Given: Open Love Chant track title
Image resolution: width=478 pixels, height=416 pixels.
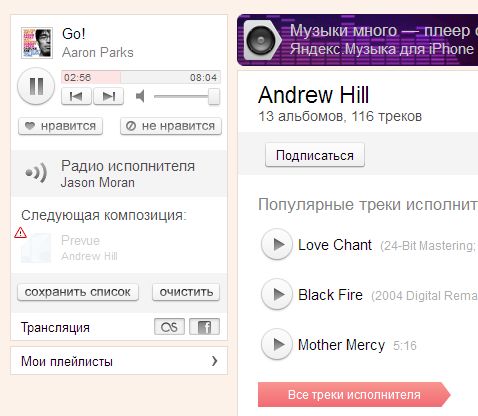Looking at the screenshot, I should [x=335, y=245].
